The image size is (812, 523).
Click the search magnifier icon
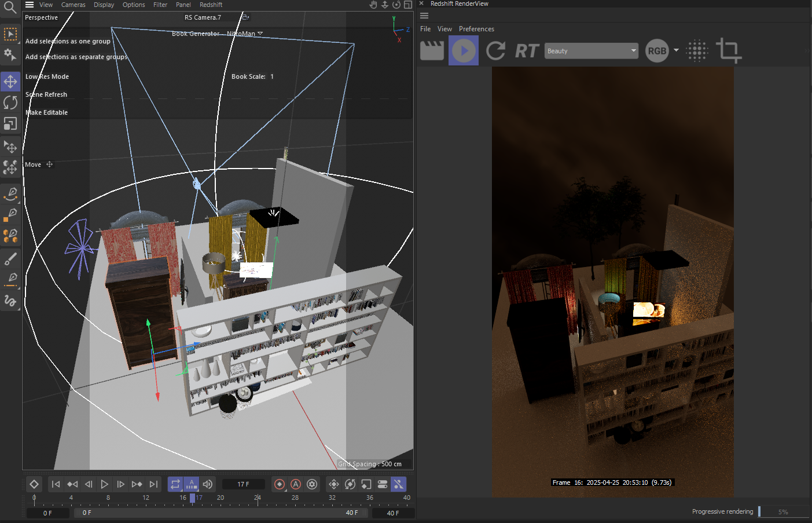(x=10, y=8)
